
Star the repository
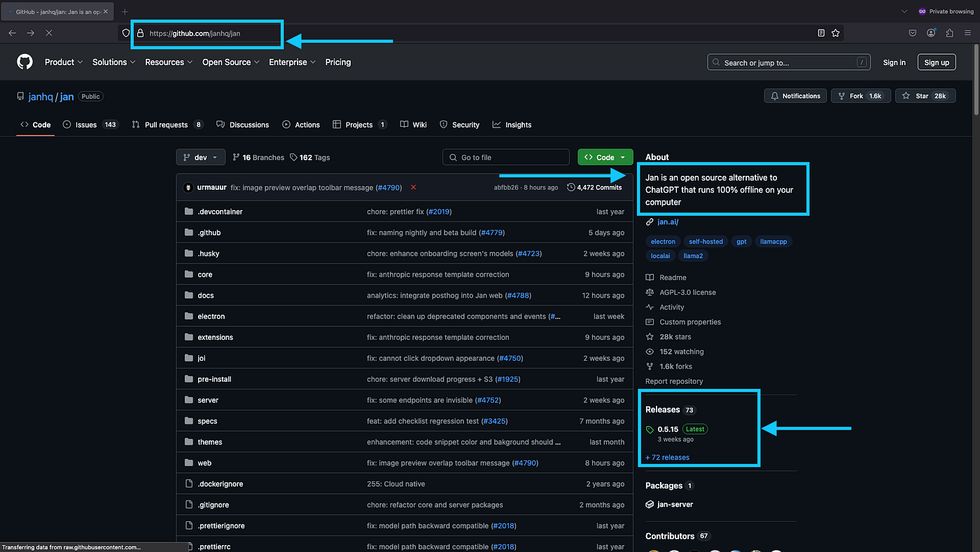pyautogui.click(x=925, y=96)
